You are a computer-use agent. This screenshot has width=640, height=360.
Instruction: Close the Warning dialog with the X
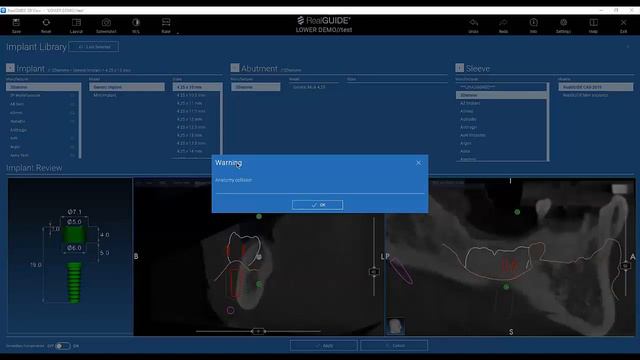click(x=418, y=163)
